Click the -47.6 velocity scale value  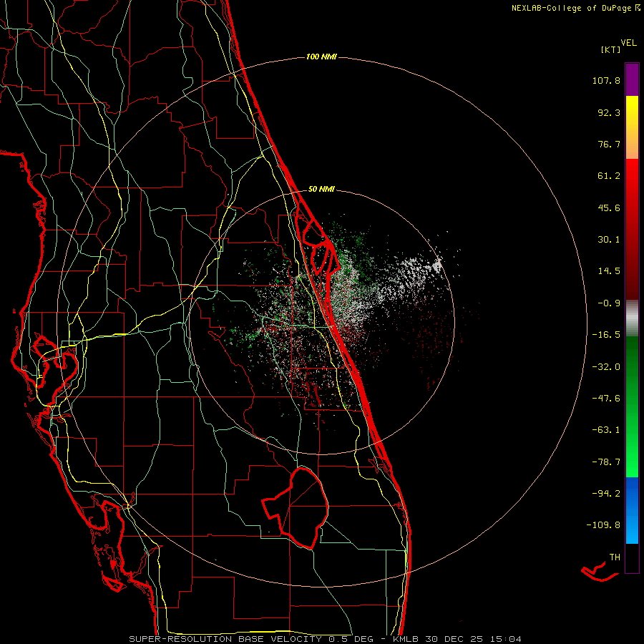pos(606,399)
